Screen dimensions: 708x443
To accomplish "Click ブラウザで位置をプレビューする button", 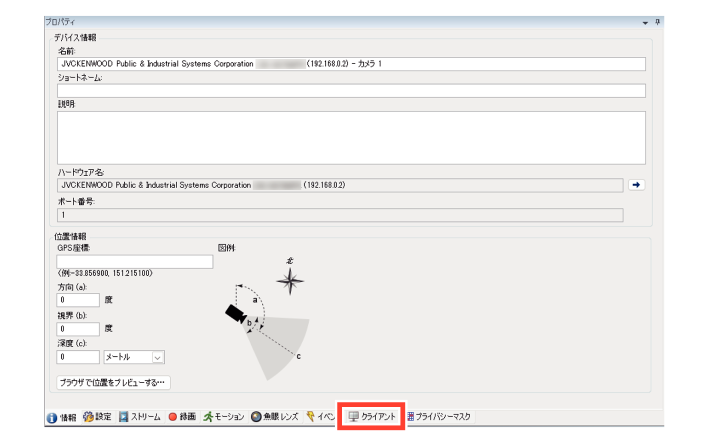I will click(x=113, y=382).
